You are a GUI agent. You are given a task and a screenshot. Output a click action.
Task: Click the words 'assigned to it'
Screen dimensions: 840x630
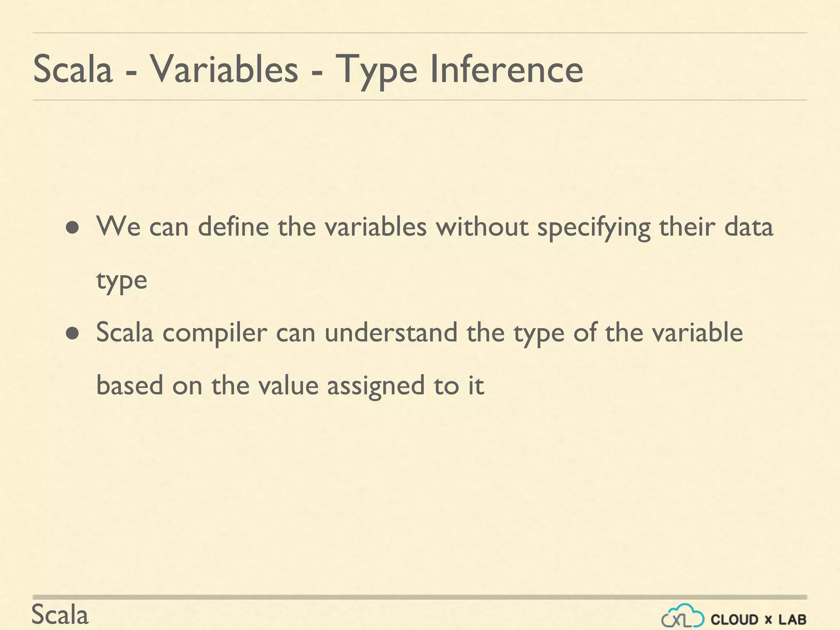click(x=405, y=386)
